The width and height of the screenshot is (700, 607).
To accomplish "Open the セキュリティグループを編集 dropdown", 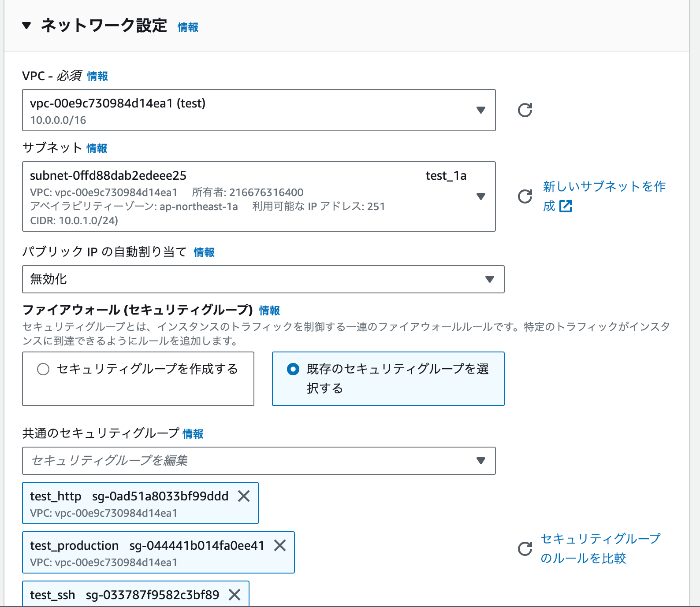I will (259, 461).
